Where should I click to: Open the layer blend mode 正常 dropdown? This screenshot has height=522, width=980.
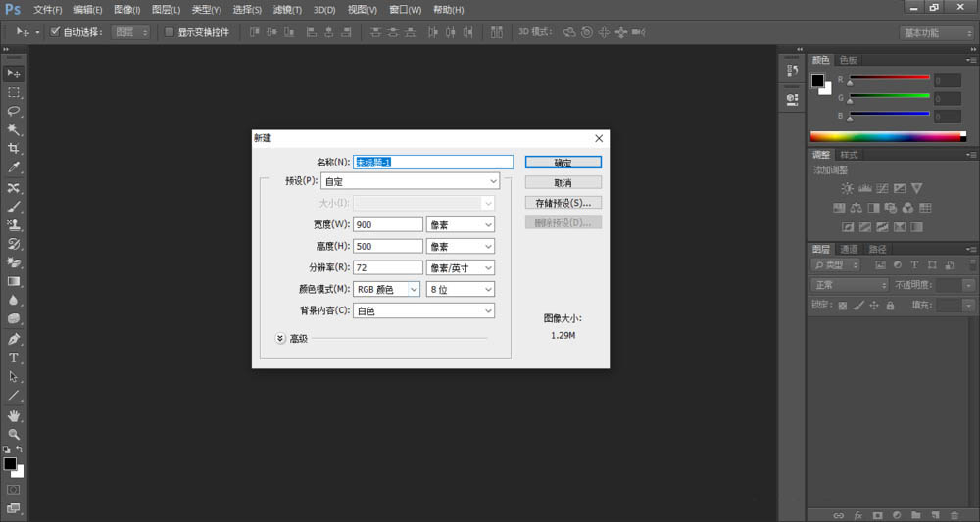850,285
